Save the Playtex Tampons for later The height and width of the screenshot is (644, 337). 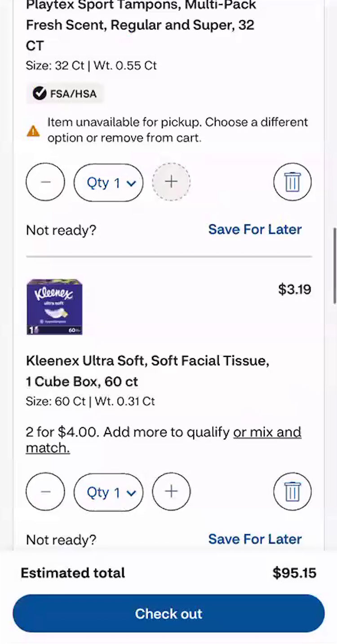coord(254,229)
